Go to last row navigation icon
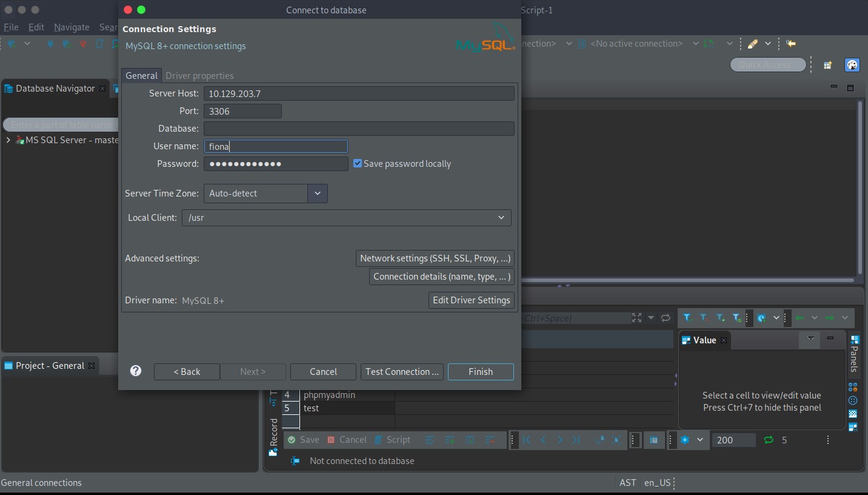Viewport: 868px width, 495px height. pos(576,440)
